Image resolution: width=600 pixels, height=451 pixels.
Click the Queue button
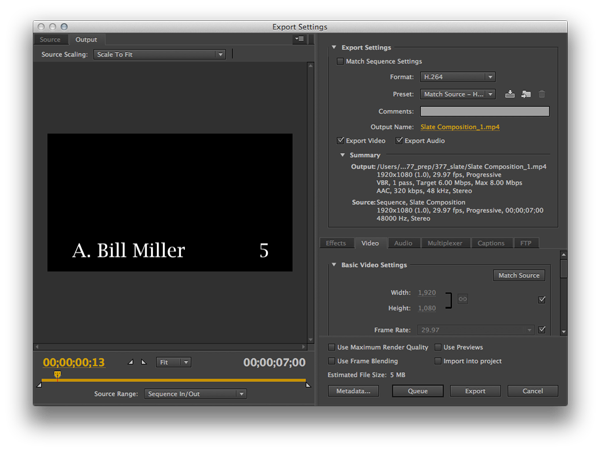tap(418, 391)
